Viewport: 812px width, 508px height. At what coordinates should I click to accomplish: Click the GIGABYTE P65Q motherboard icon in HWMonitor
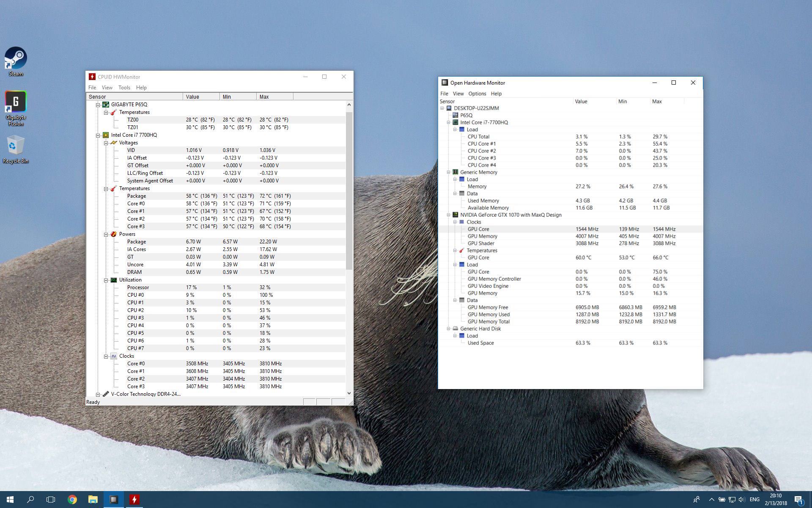106,105
